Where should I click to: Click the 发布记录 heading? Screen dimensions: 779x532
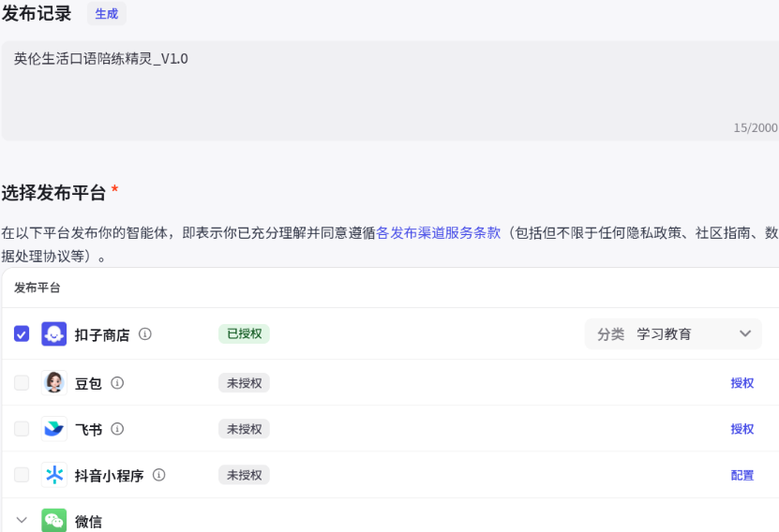(x=37, y=13)
